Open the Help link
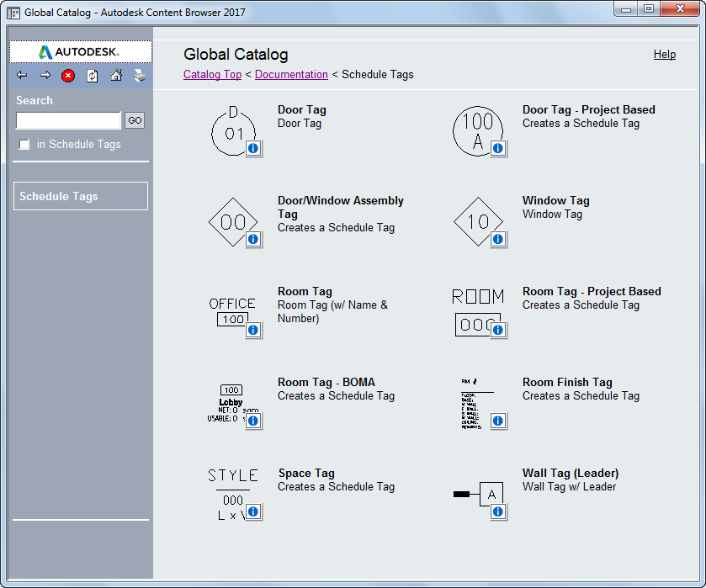Screen dimensions: 706x588 click(x=665, y=54)
